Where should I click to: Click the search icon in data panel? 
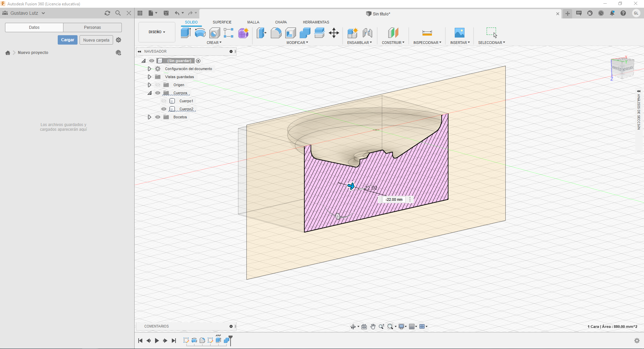(118, 13)
